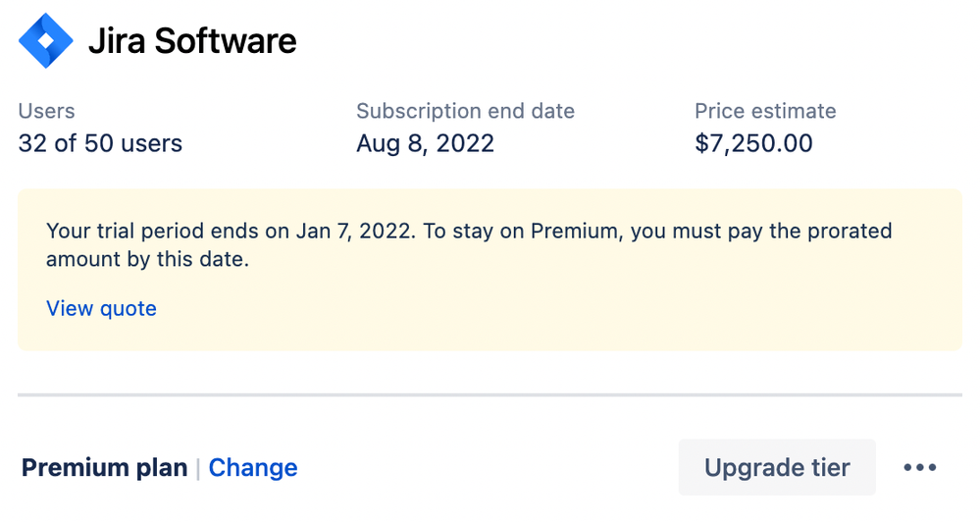The height and width of the screenshot is (522, 980).
Task: Click the Users field label
Action: [x=46, y=111]
